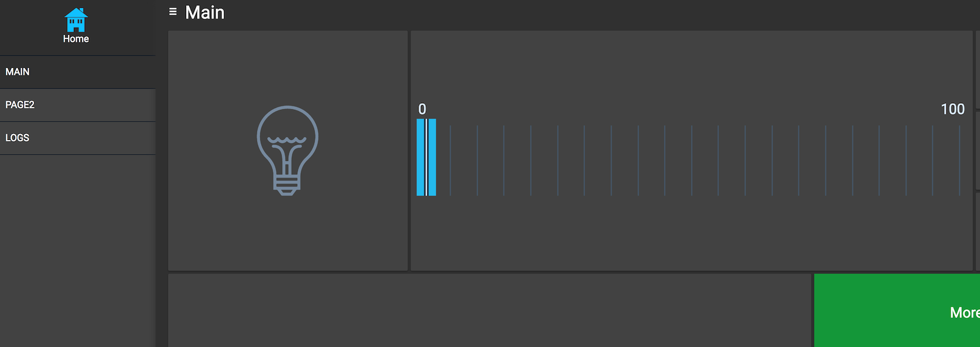Click the Home label under house icon
This screenshot has width=980, height=347.
(x=76, y=39)
